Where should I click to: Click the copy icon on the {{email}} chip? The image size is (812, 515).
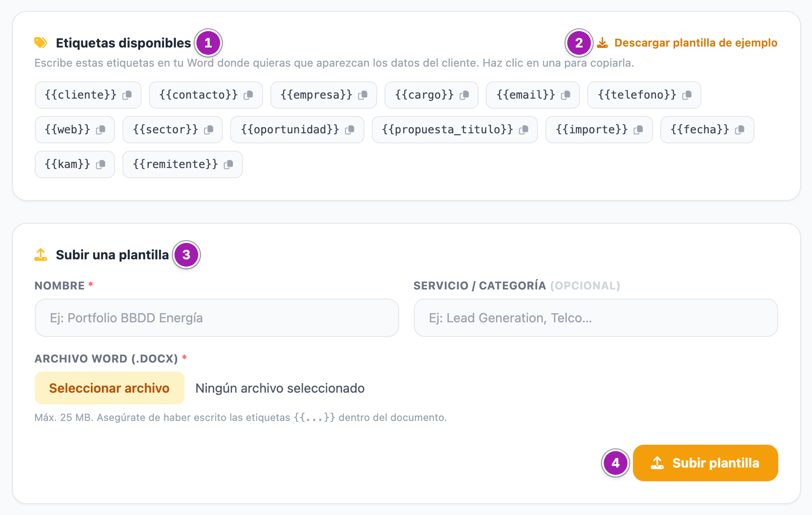pos(566,95)
